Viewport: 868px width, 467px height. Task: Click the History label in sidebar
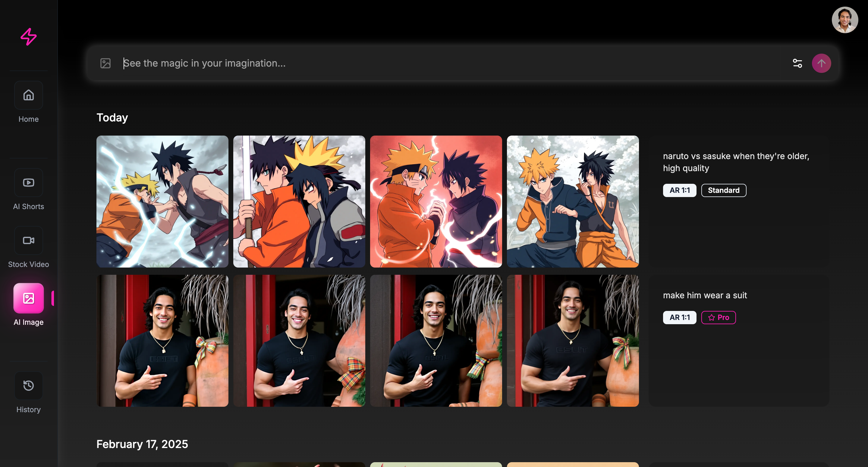[x=29, y=410]
